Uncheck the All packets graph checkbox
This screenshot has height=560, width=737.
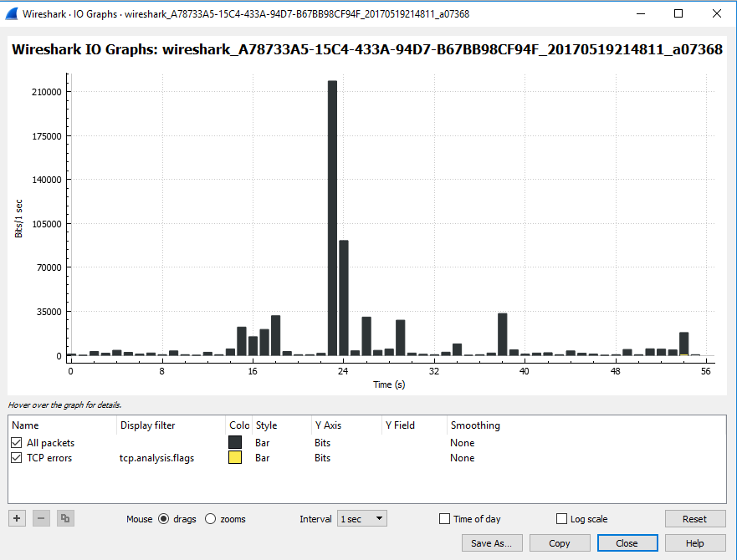(17, 442)
